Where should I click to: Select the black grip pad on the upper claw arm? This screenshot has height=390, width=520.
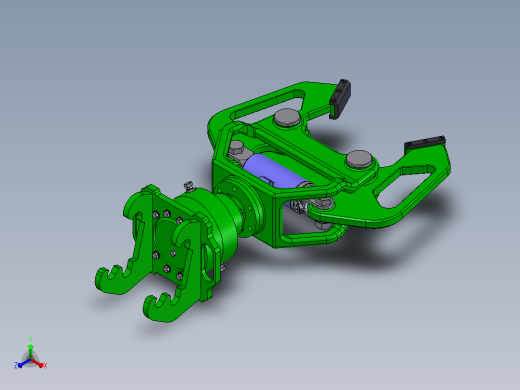(x=340, y=99)
